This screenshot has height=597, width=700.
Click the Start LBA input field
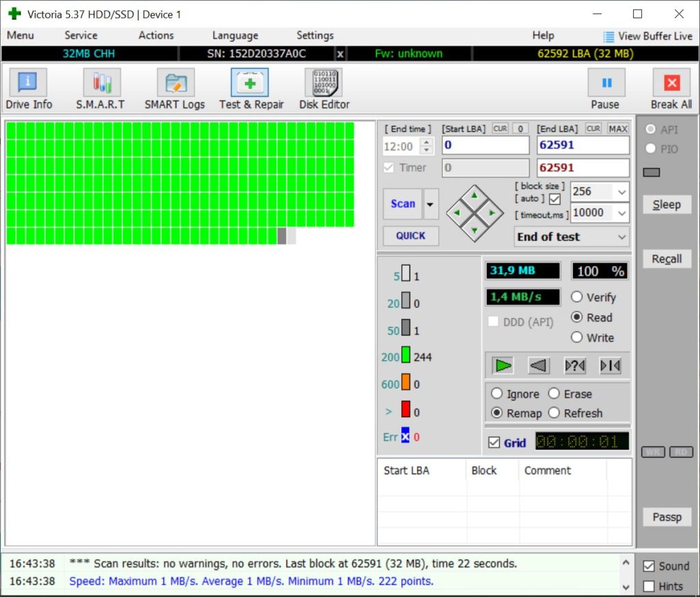pyautogui.click(x=486, y=145)
